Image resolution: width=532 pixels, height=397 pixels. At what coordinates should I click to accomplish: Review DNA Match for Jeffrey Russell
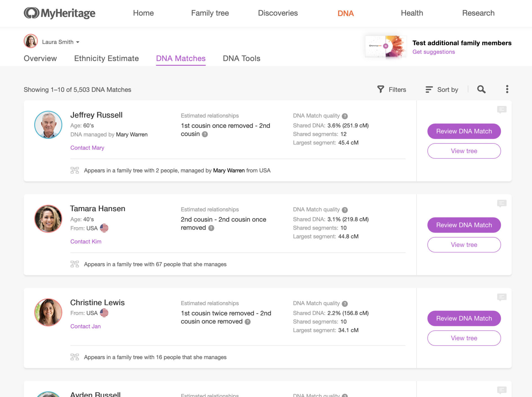pyautogui.click(x=464, y=131)
